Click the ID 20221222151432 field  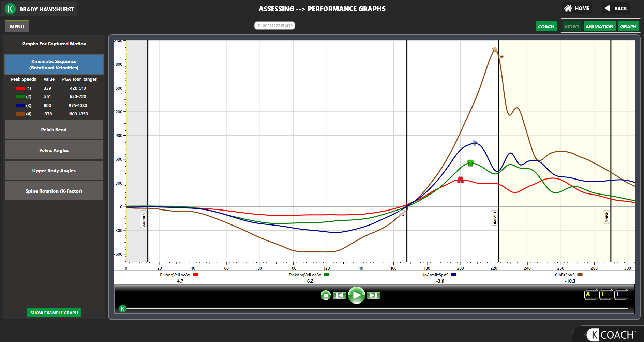point(274,26)
